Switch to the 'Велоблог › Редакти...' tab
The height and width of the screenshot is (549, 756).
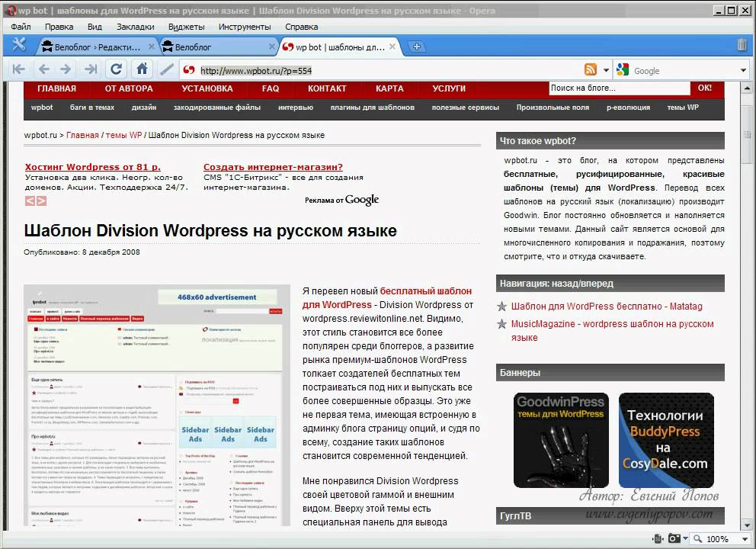[x=98, y=47]
